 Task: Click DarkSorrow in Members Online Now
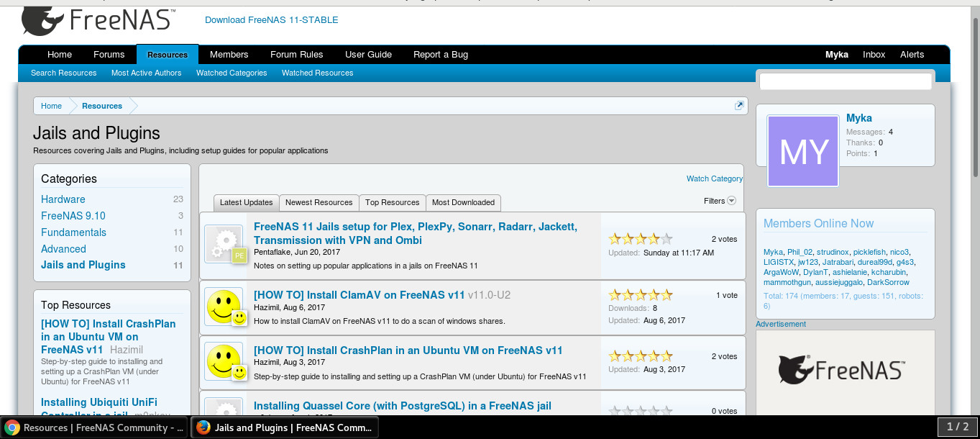pos(889,282)
